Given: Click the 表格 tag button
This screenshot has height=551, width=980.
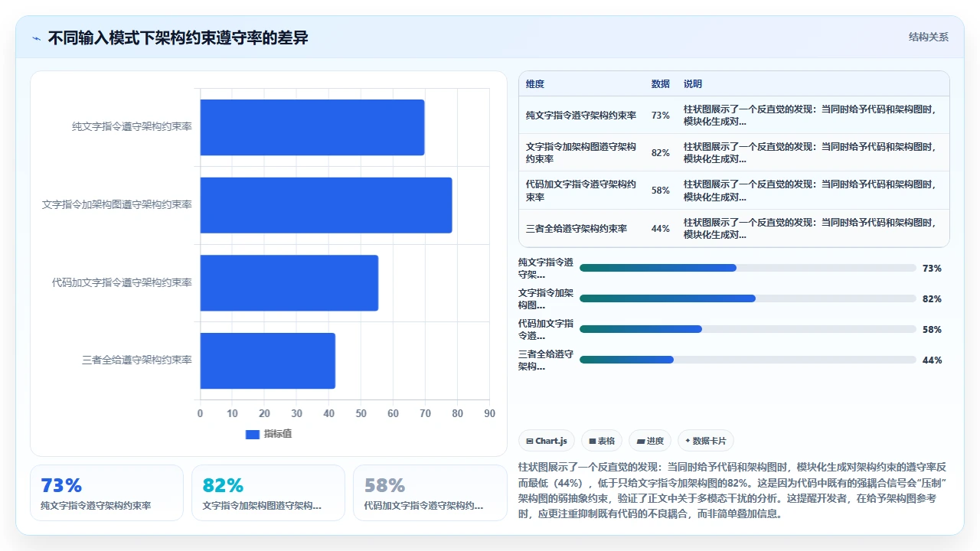Looking at the screenshot, I should pyautogui.click(x=602, y=441).
